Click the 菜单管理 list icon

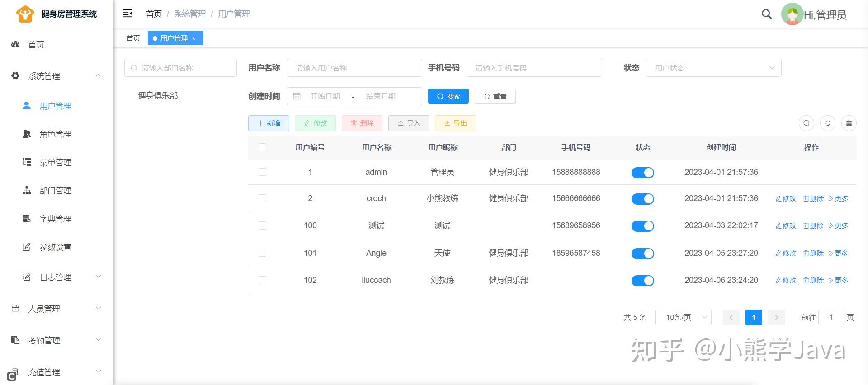[27, 162]
